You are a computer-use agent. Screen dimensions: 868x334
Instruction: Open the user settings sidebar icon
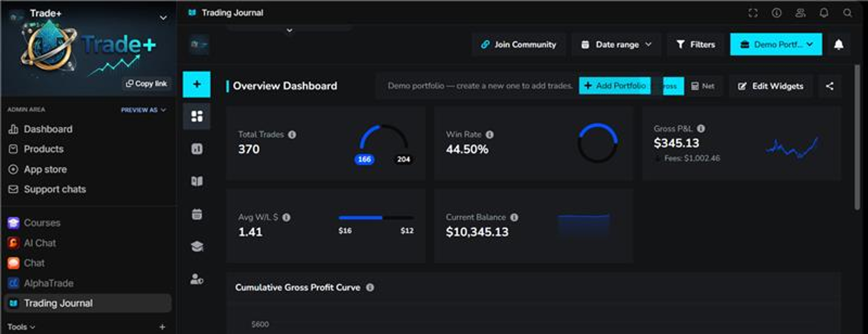coord(197,279)
